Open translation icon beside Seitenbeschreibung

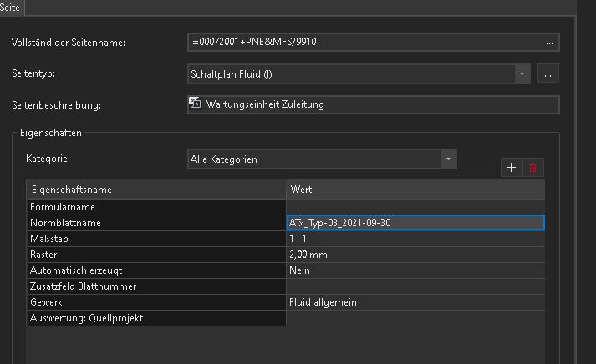pos(195,103)
